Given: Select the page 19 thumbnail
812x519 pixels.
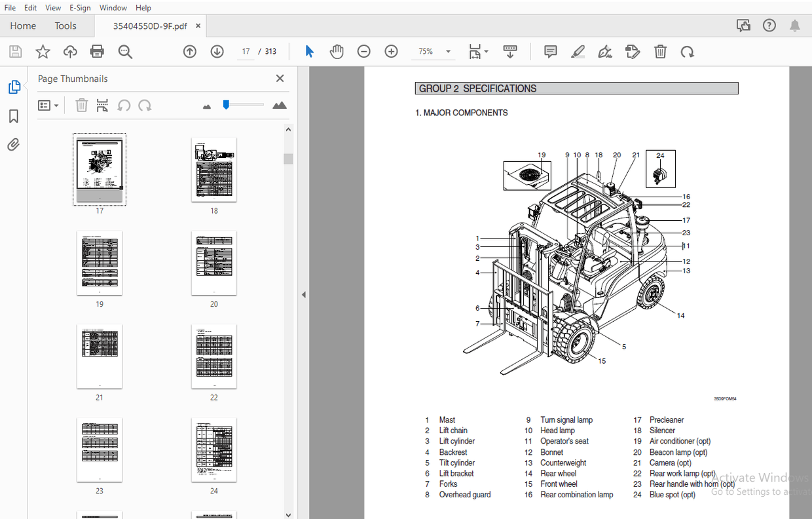Looking at the screenshot, I should pyautogui.click(x=100, y=262).
